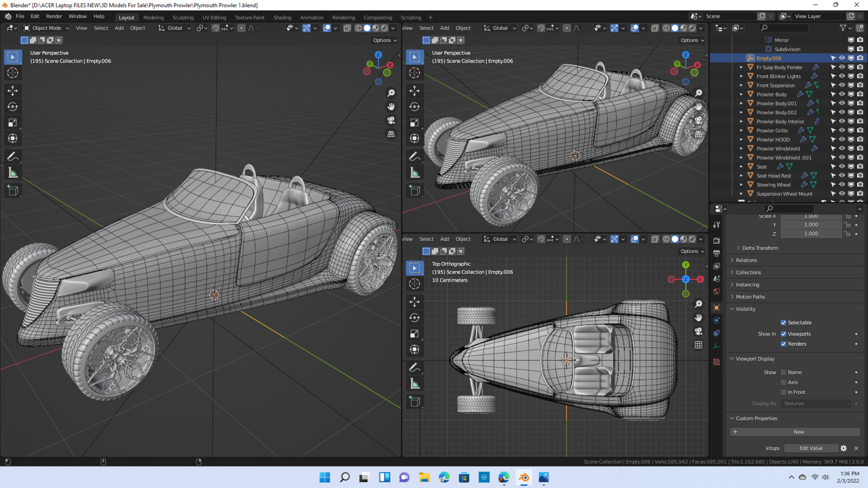Click the zoom magnifier in left viewport
Viewport: 868px width, 488px height.
click(391, 93)
